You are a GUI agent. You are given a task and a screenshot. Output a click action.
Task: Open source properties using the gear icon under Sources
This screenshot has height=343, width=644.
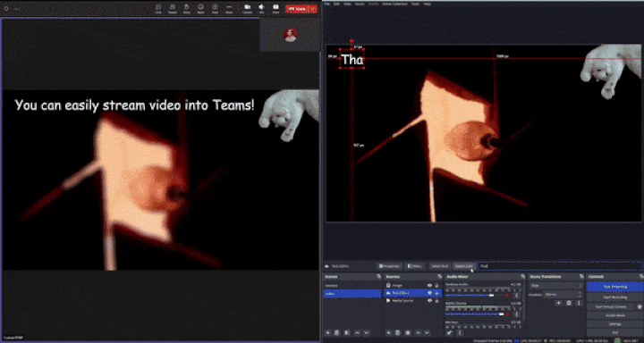[408, 333]
